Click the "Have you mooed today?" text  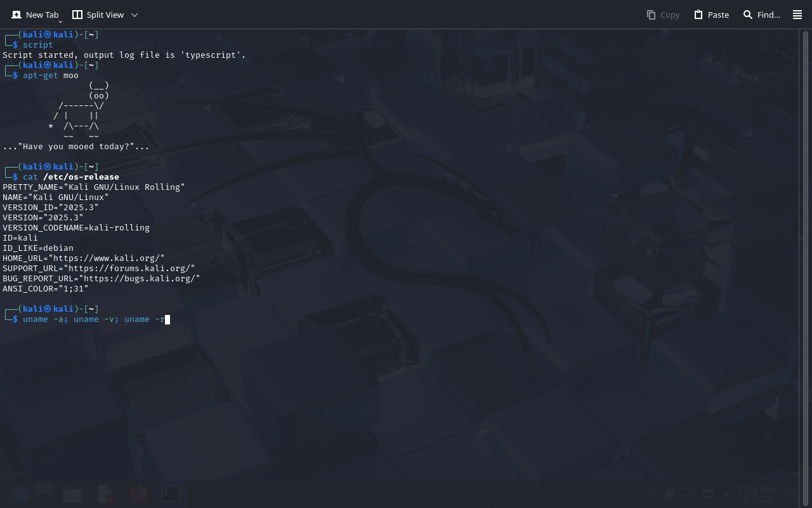pyautogui.click(x=76, y=147)
